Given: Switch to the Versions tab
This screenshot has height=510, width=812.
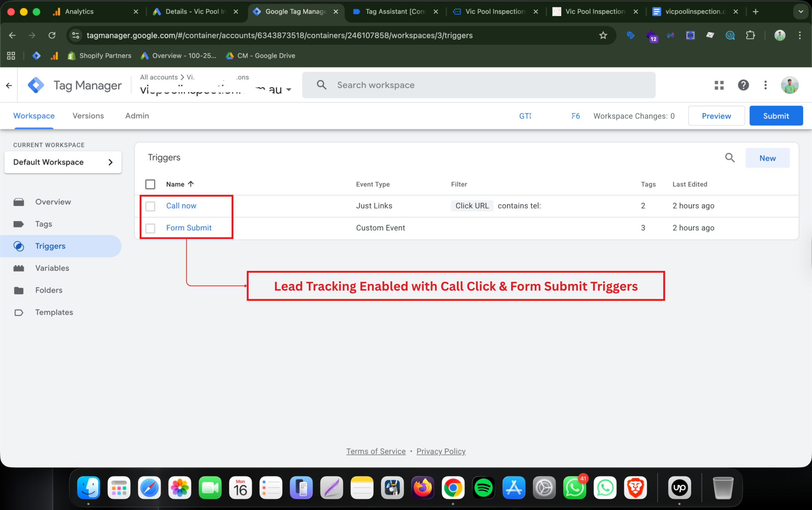Looking at the screenshot, I should coord(88,116).
